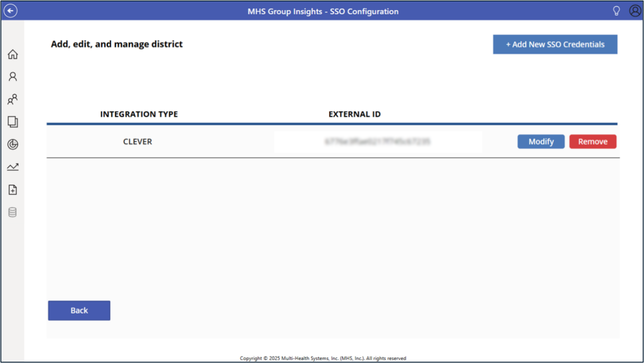This screenshot has width=644, height=363.
Task: Open the single user sidebar icon
Action: [x=13, y=77]
